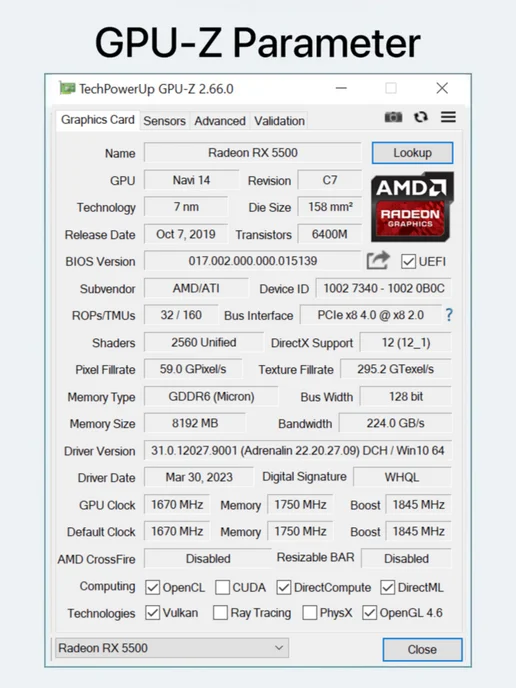Click the AMD CrossFire field Disabled
Screen dimensions: 516x688
(208, 559)
